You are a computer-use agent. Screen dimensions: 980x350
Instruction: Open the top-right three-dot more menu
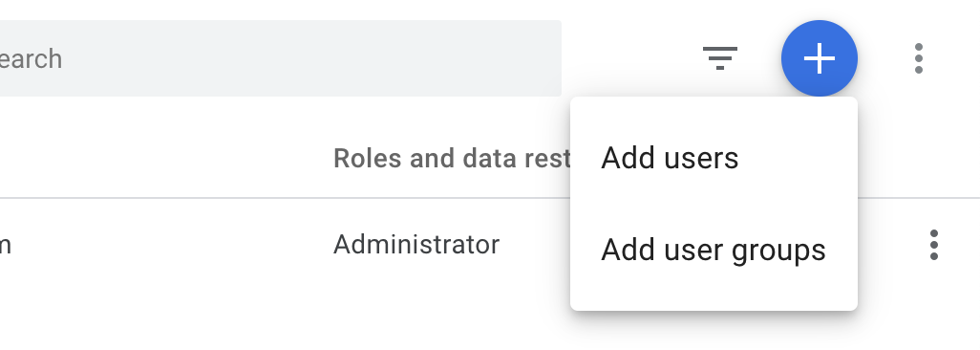click(x=918, y=58)
